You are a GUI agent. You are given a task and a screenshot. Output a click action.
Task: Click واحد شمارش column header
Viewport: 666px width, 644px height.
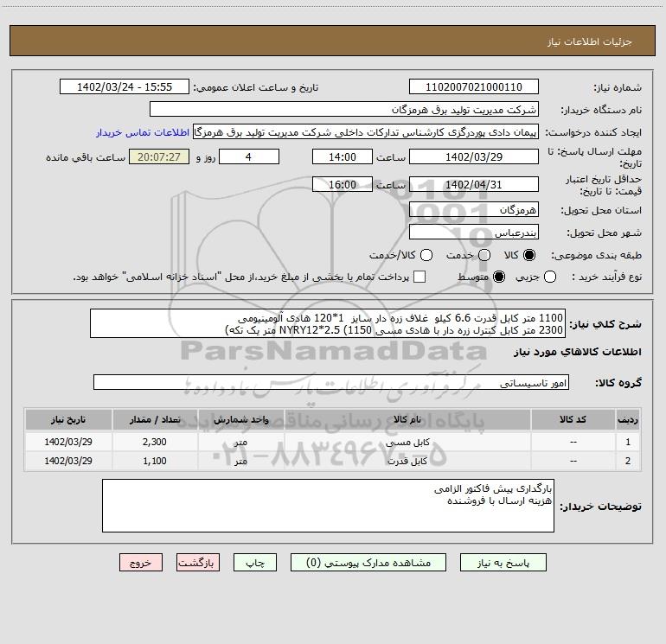[240, 420]
